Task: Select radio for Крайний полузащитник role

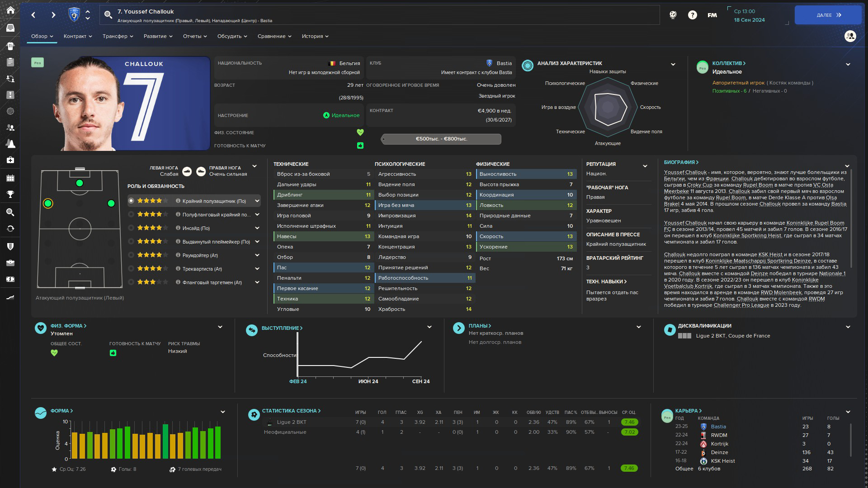Action: coord(131,201)
